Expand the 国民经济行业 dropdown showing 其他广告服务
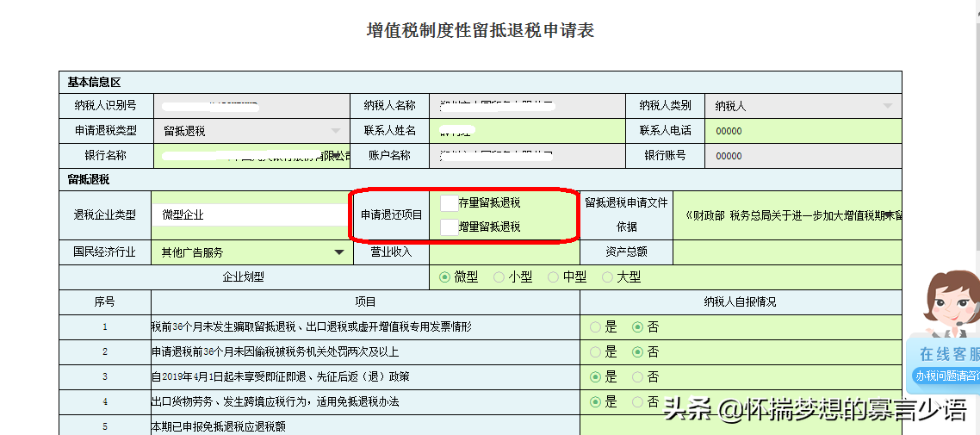This screenshot has height=435, width=980. coord(338,252)
